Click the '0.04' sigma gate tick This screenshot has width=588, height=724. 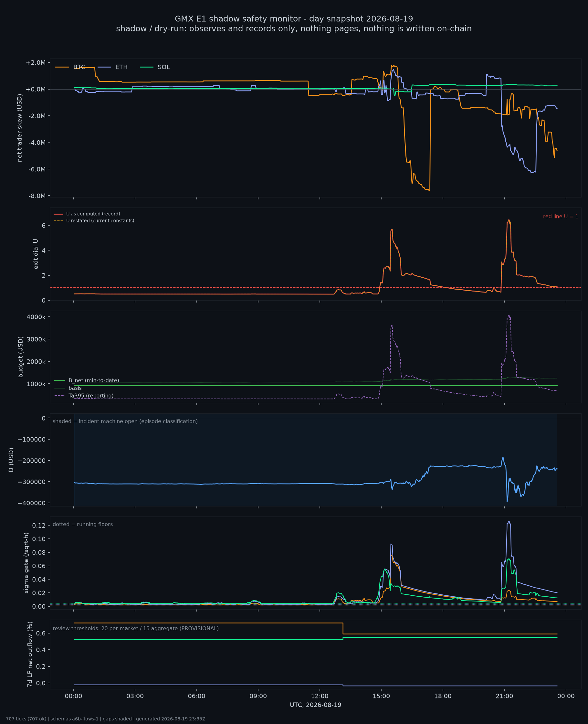(39, 580)
